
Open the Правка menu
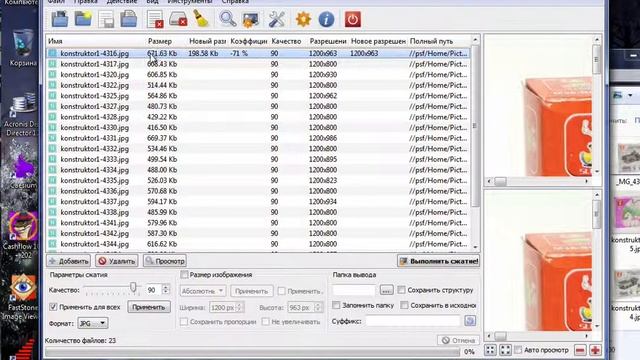pos(85,2)
